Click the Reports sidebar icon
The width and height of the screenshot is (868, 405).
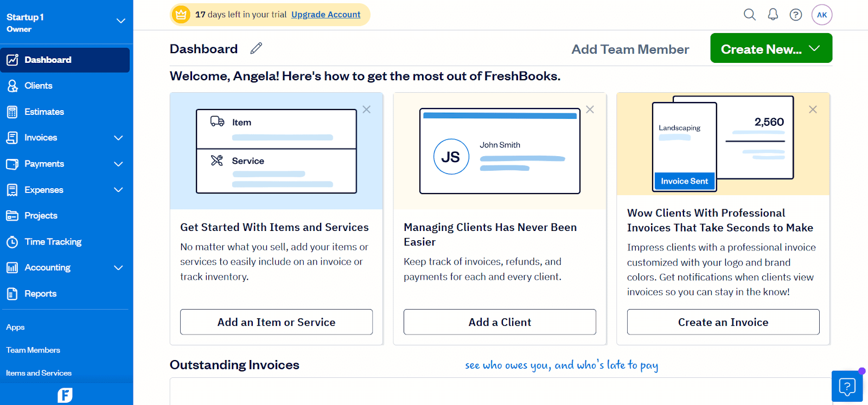pyautogui.click(x=12, y=294)
